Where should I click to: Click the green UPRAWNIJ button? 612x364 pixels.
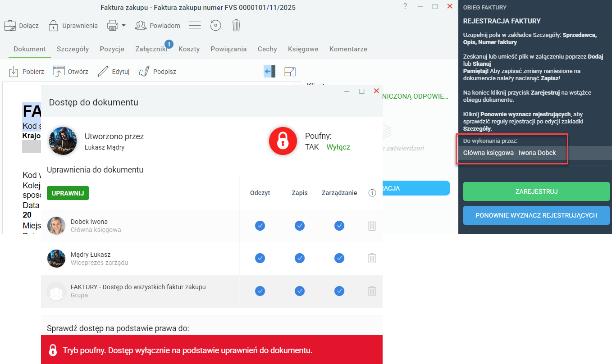(x=68, y=193)
